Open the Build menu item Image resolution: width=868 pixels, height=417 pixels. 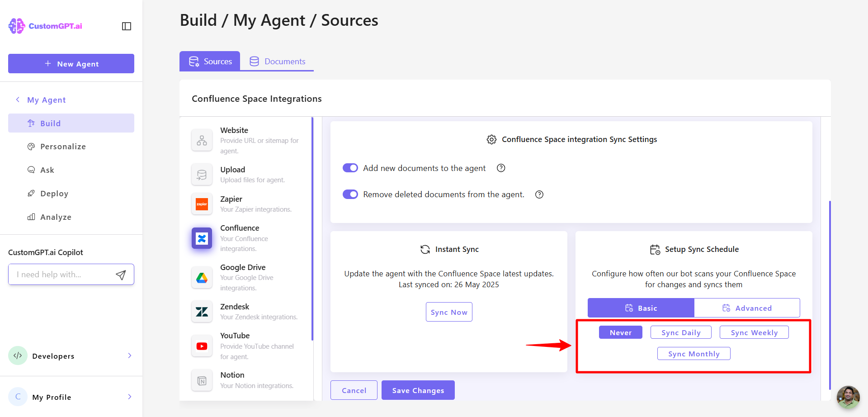pyautogui.click(x=71, y=123)
